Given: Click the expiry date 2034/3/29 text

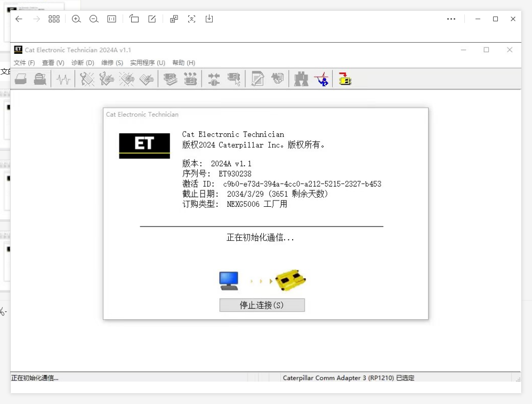Looking at the screenshot, I should (x=245, y=194).
